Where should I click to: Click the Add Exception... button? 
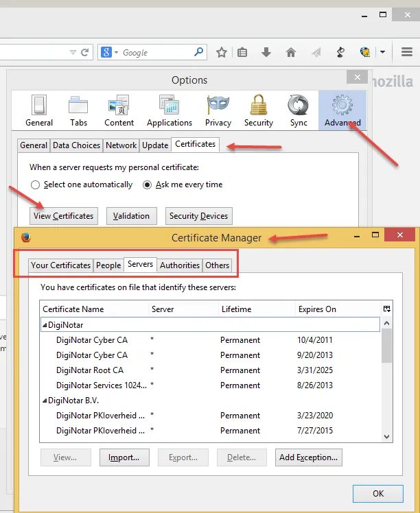pos(308,457)
